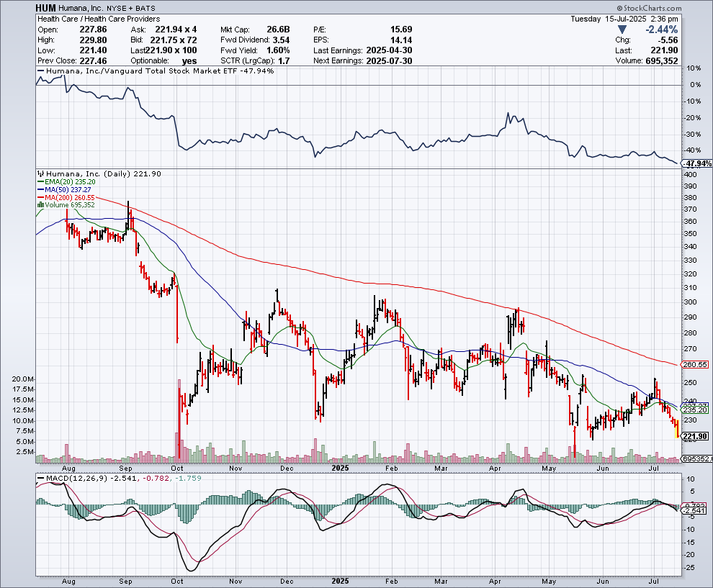Click the 221.90 last price axis tag
713x588 pixels.
pos(694,436)
